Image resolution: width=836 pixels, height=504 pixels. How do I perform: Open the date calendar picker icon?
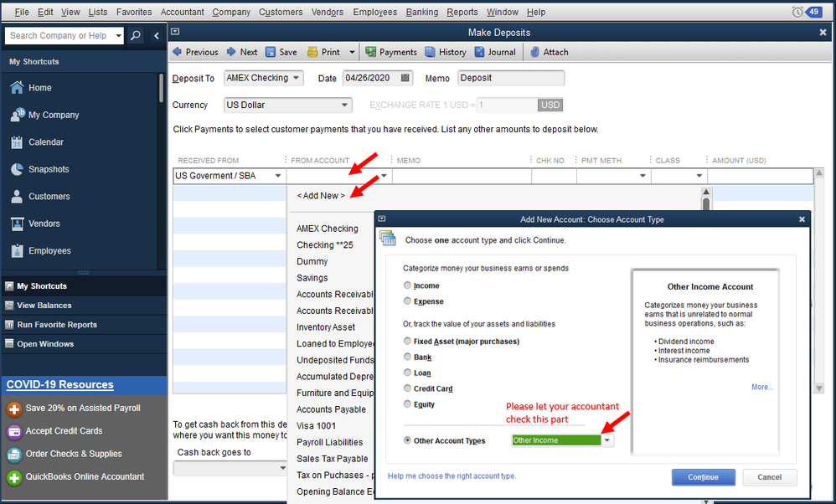405,78
